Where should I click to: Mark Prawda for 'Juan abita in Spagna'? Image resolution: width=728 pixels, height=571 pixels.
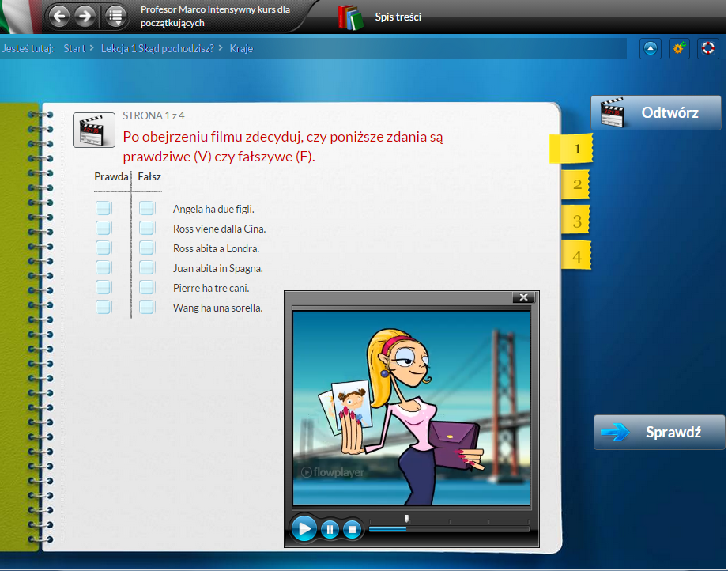pyautogui.click(x=104, y=268)
